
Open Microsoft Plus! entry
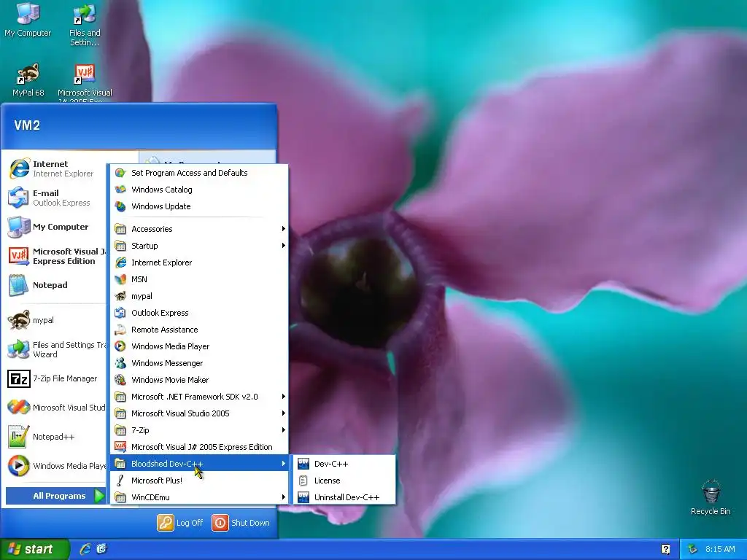[x=198, y=481]
